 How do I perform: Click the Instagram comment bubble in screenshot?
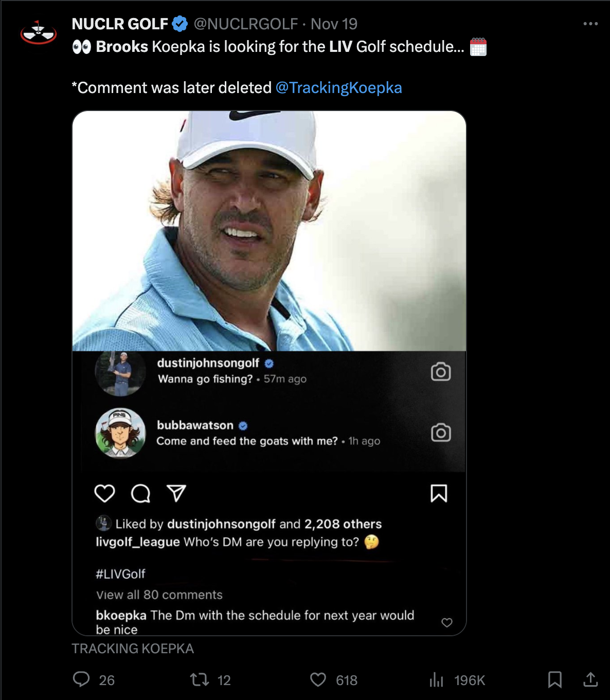pos(140,493)
